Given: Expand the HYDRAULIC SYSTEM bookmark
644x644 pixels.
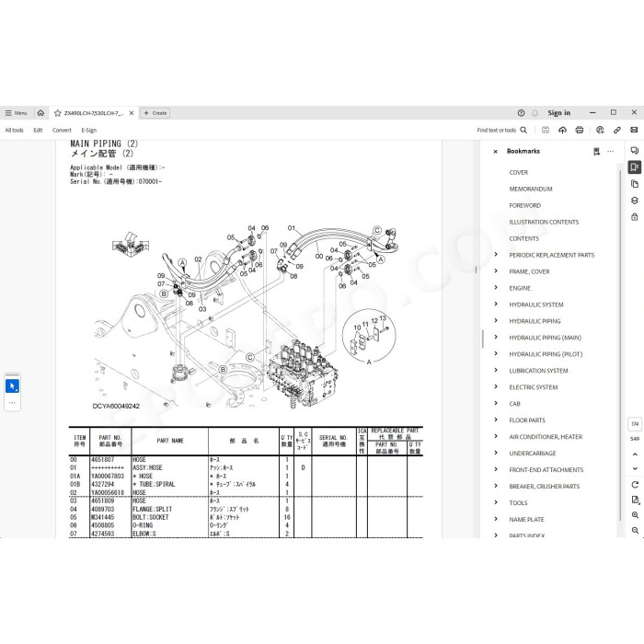Looking at the screenshot, I should click(496, 304).
